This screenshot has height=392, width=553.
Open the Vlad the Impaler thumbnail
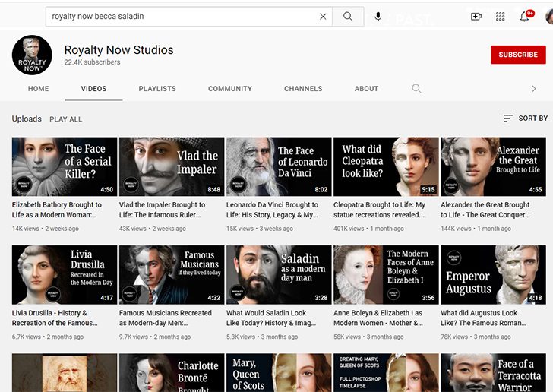[x=172, y=166]
